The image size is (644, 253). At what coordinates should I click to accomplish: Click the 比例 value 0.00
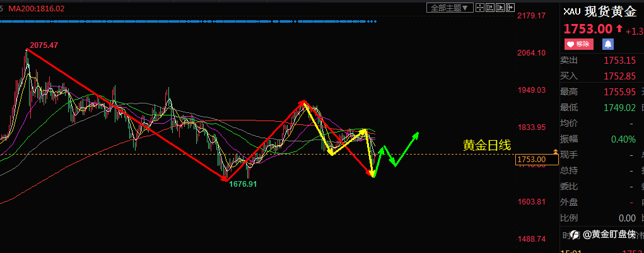627,218
